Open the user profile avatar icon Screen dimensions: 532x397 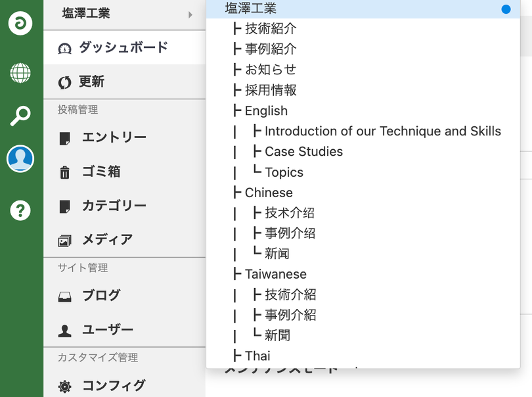pyautogui.click(x=20, y=159)
